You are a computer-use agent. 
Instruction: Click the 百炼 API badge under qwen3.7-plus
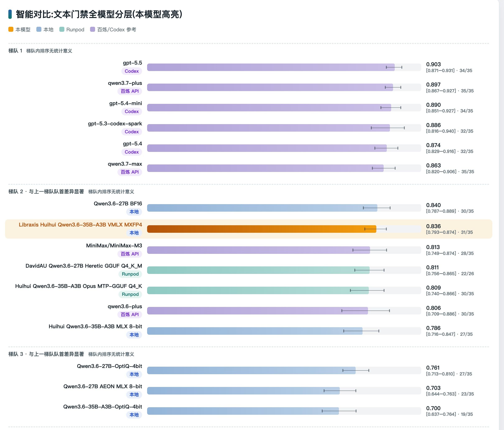tap(130, 91)
